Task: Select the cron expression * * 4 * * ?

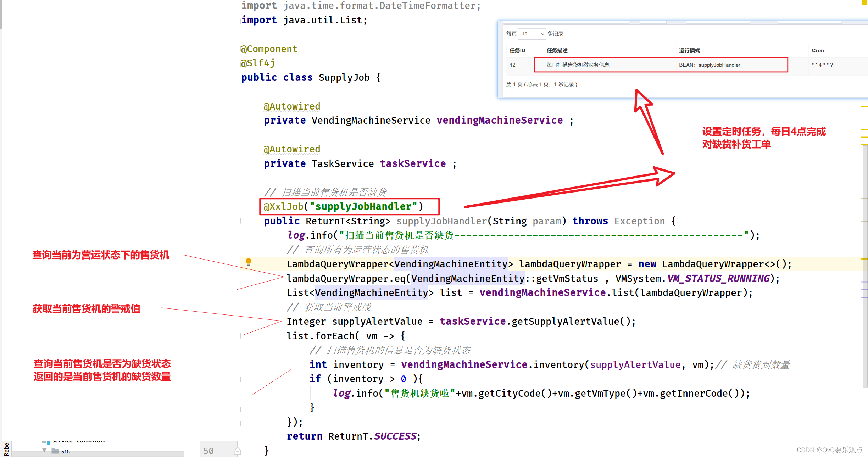Action: [x=822, y=65]
